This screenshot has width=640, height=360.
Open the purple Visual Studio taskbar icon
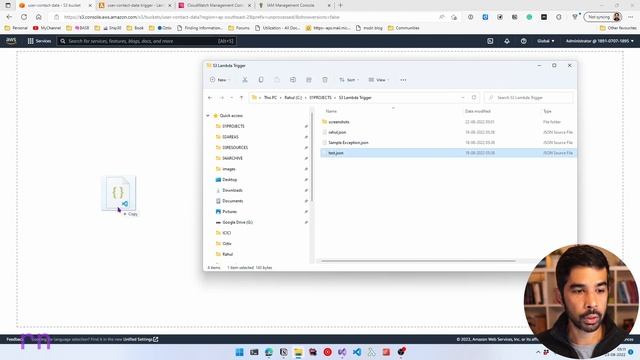pyautogui.click(x=342, y=352)
